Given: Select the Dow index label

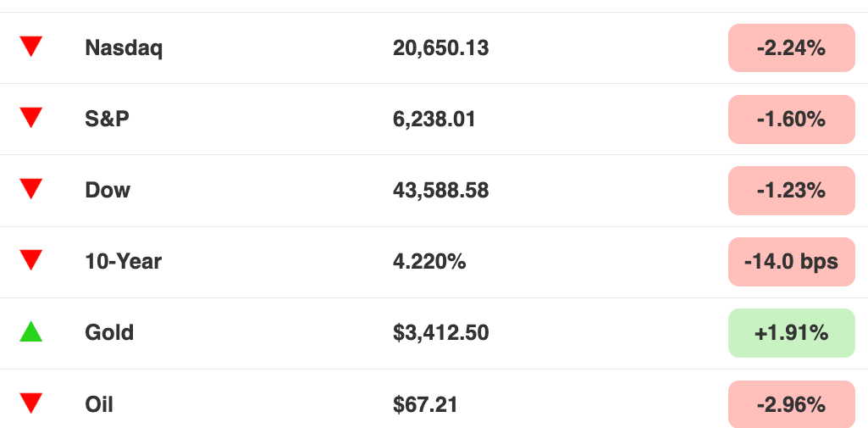Looking at the screenshot, I should [x=108, y=191].
